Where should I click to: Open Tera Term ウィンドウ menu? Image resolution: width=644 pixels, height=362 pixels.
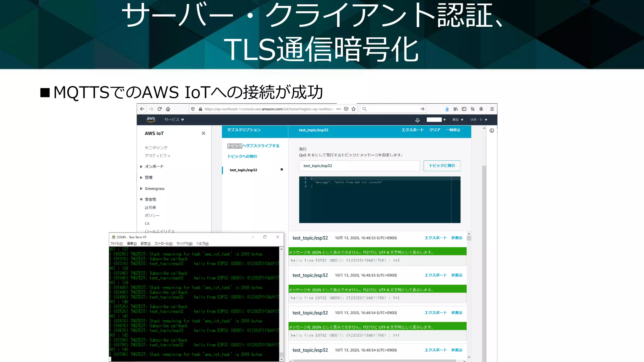tap(185, 244)
